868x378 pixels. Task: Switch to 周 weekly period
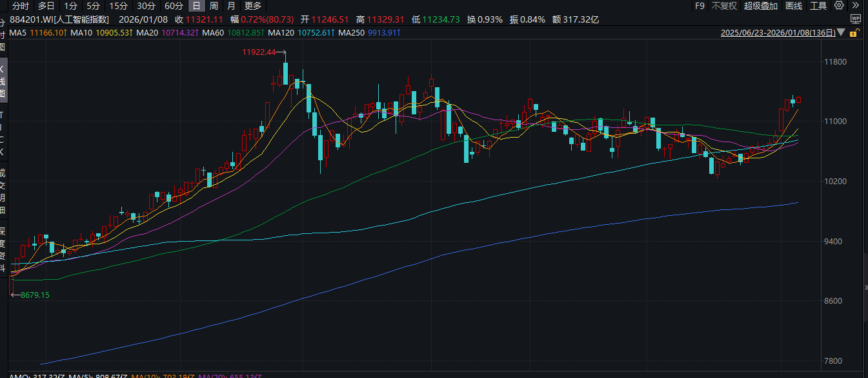tap(214, 6)
